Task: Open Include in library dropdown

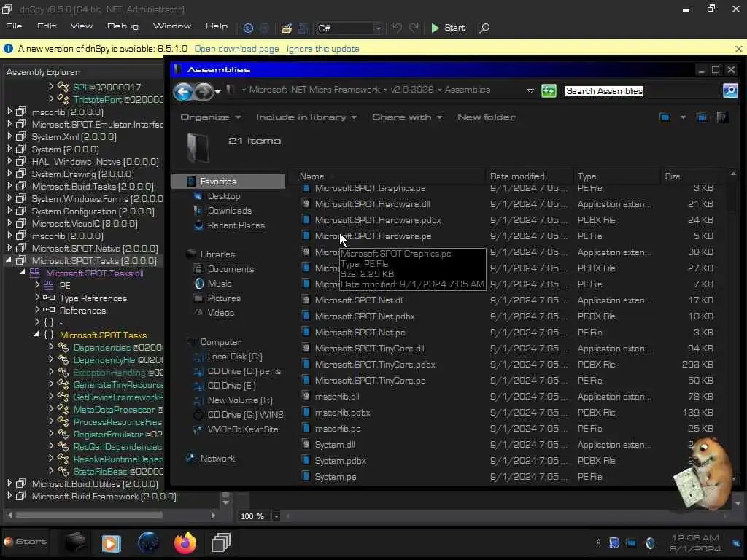Action: point(306,117)
